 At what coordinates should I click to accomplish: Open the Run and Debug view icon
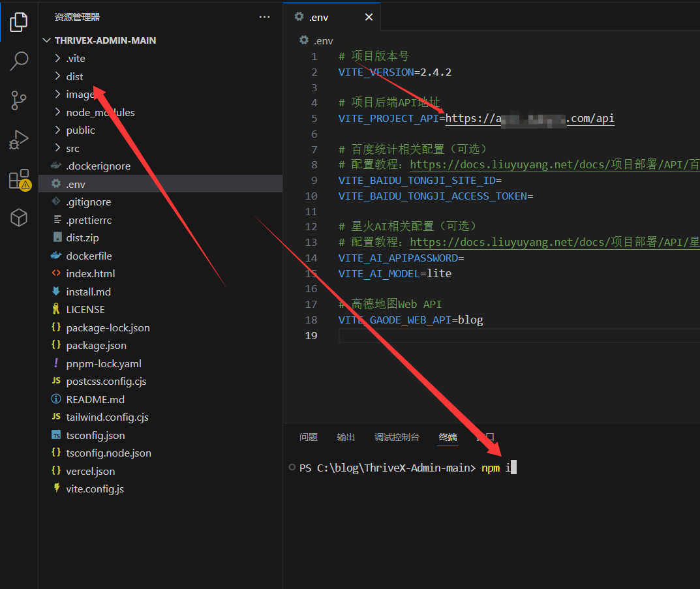tap(19, 140)
